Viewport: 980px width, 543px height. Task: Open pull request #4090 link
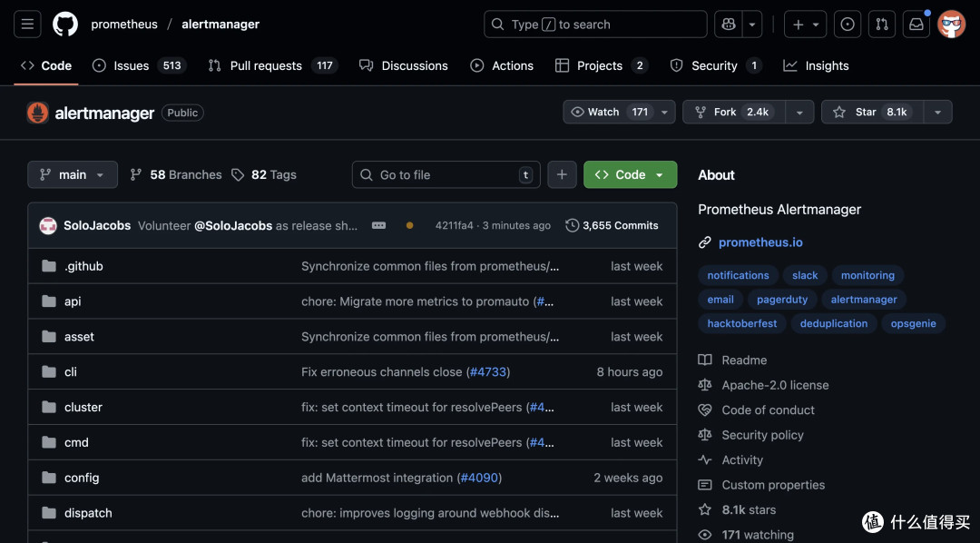(x=479, y=478)
